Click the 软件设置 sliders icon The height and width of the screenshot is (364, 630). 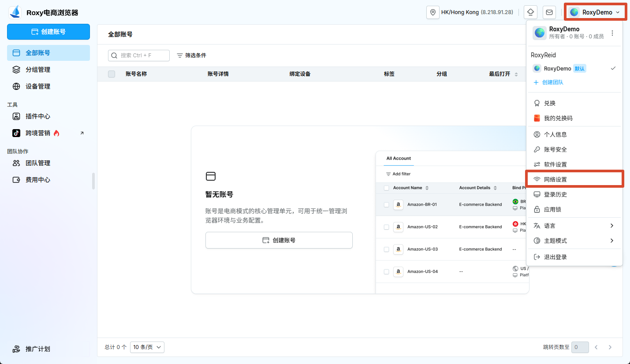pyautogui.click(x=537, y=164)
